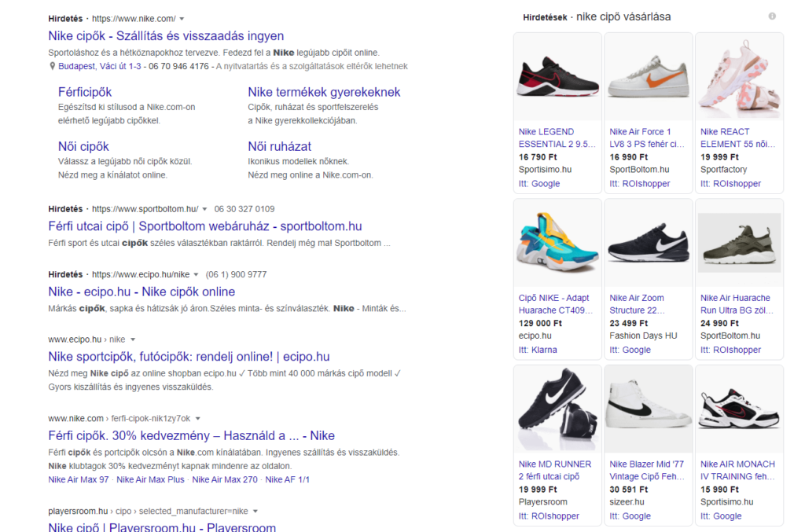
Task: Open Nike Blazer Mid '77 Vintage product title
Action: [647, 471]
